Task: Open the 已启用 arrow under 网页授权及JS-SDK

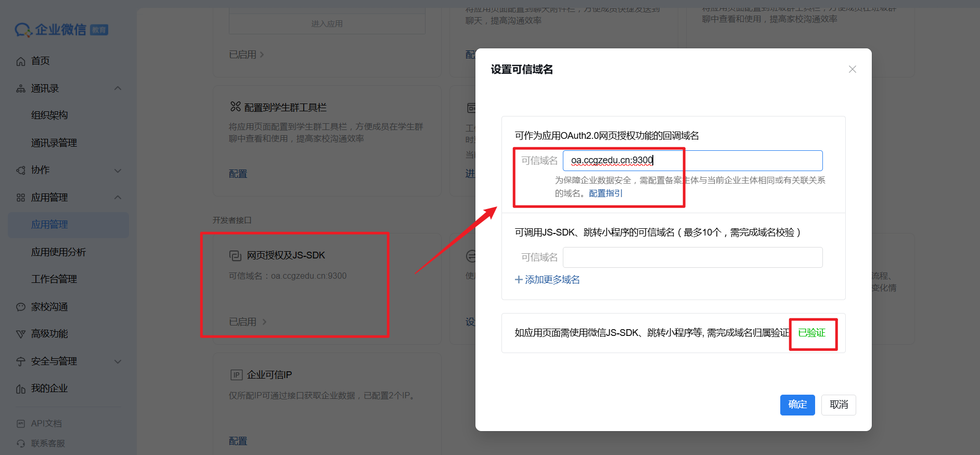Action: [264, 322]
